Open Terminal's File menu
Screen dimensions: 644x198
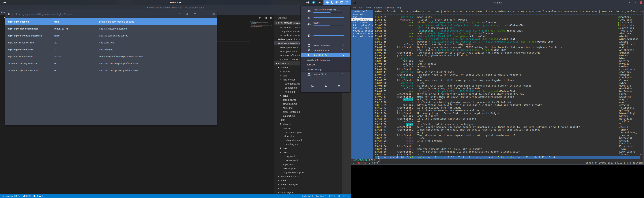355,8
